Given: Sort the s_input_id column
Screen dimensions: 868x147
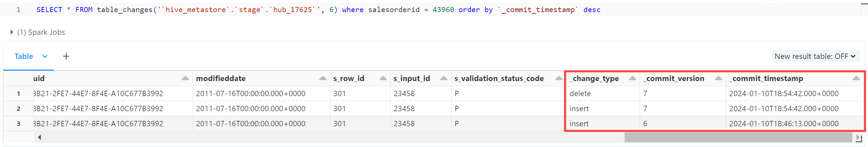Looking at the screenshot, I should [444, 78].
